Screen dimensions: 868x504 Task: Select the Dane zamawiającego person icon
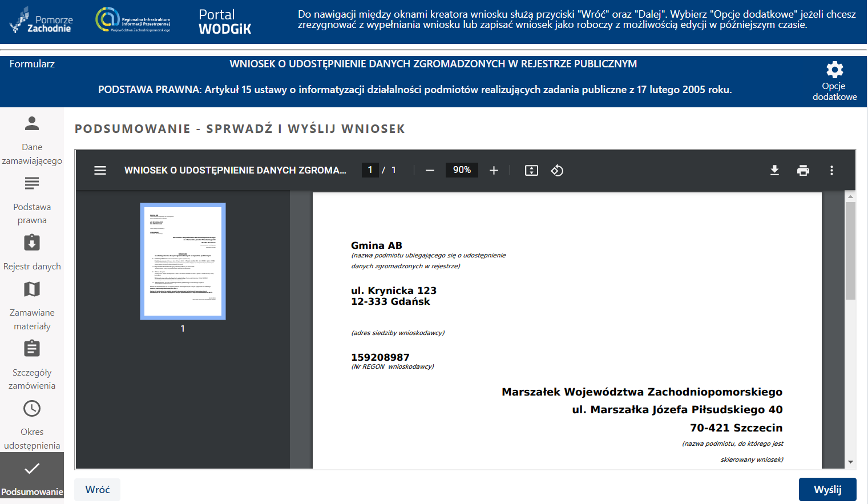pos(31,122)
